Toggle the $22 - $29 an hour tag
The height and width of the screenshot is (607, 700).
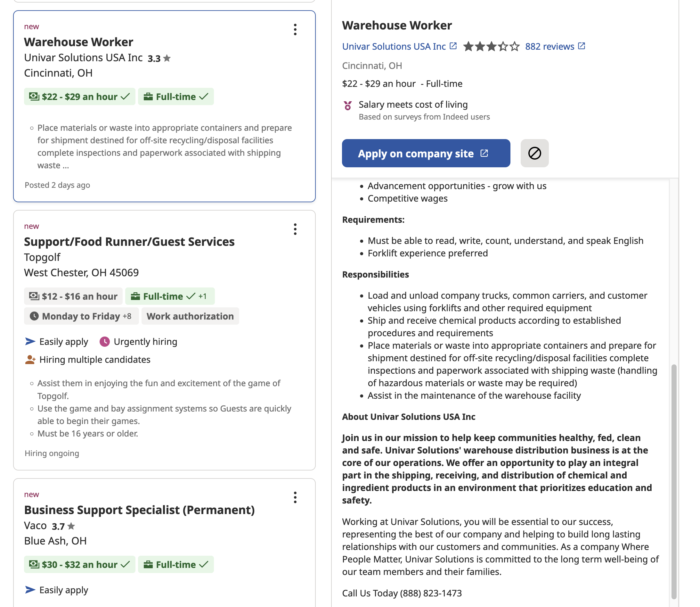pos(79,96)
